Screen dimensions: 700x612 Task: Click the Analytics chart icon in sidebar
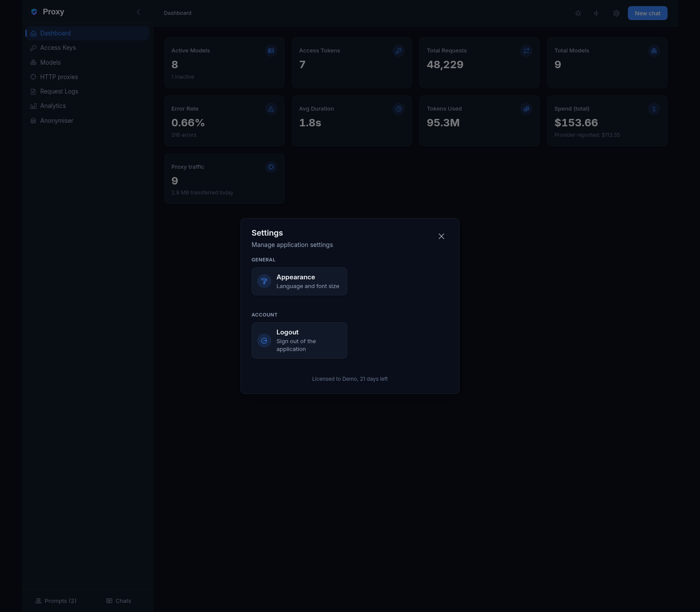[x=33, y=106]
